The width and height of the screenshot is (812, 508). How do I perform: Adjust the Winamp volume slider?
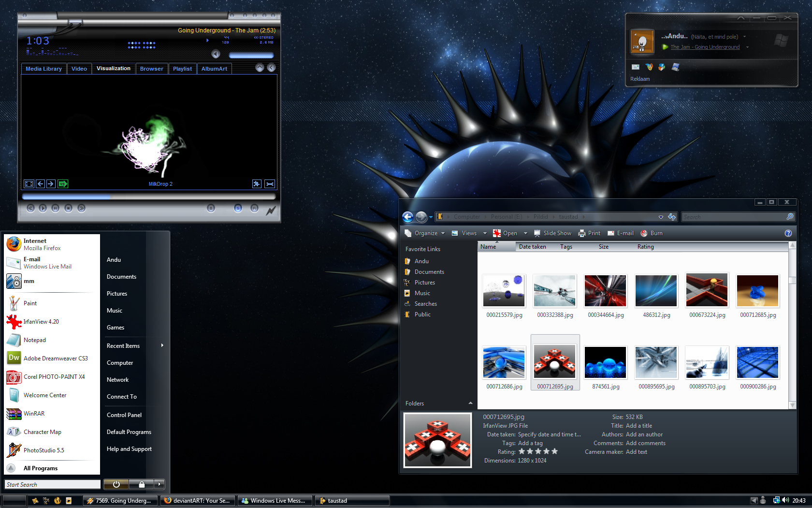[251, 55]
